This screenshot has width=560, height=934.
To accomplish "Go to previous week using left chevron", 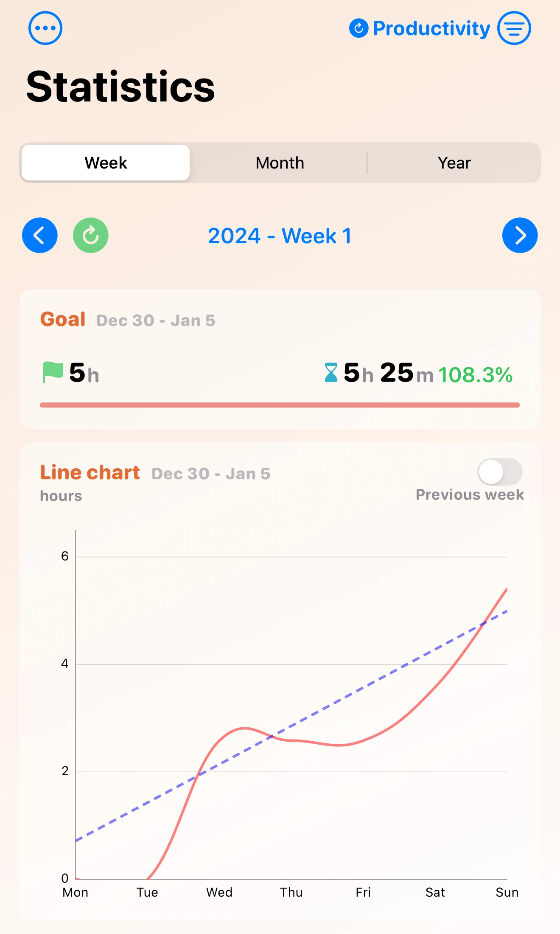I will coord(39,235).
